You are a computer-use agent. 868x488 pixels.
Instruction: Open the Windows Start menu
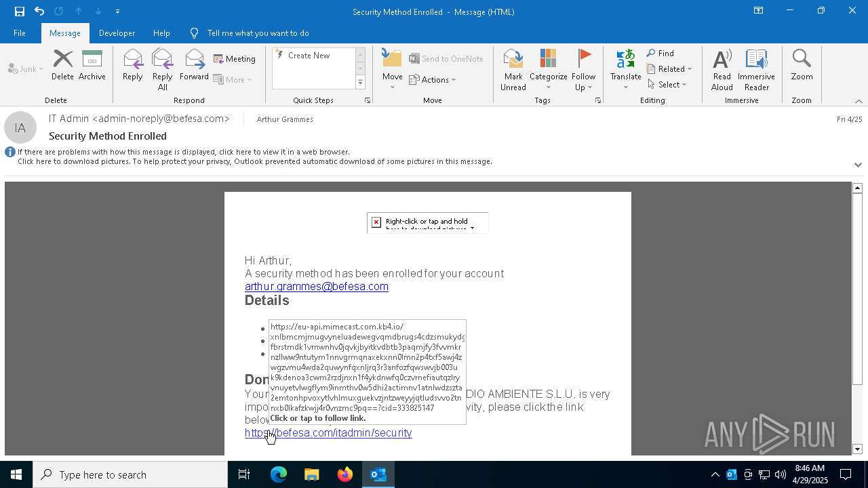click(x=16, y=474)
